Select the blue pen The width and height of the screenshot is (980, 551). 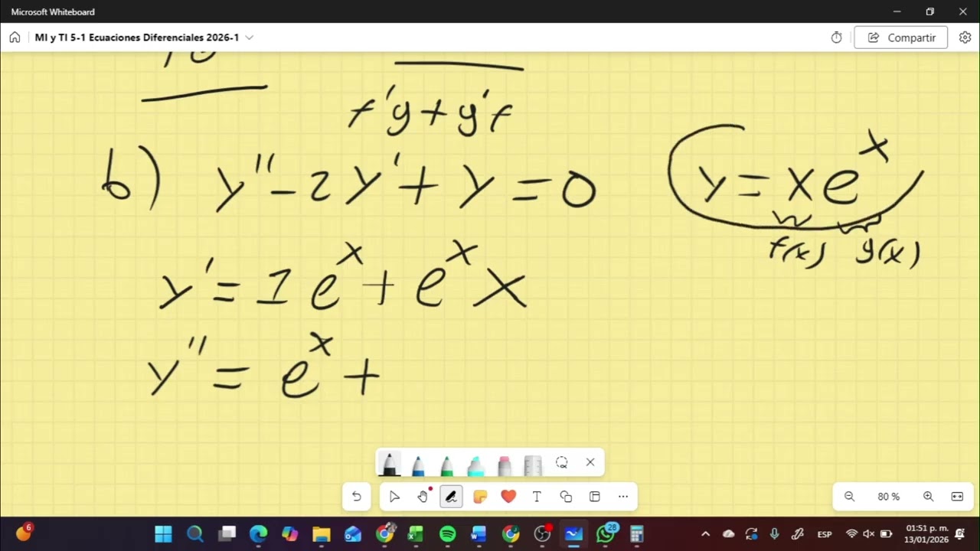pos(418,464)
